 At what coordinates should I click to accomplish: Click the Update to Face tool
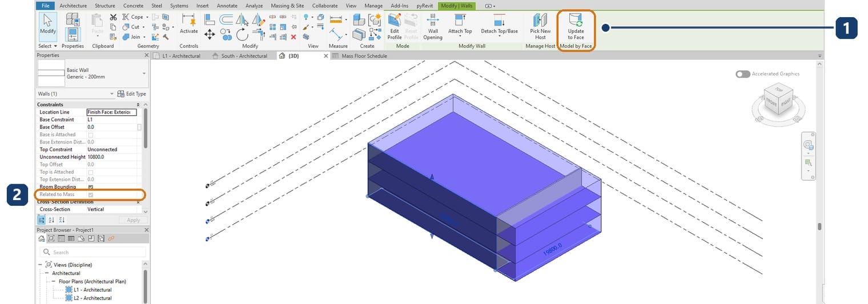click(x=576, y=27)
